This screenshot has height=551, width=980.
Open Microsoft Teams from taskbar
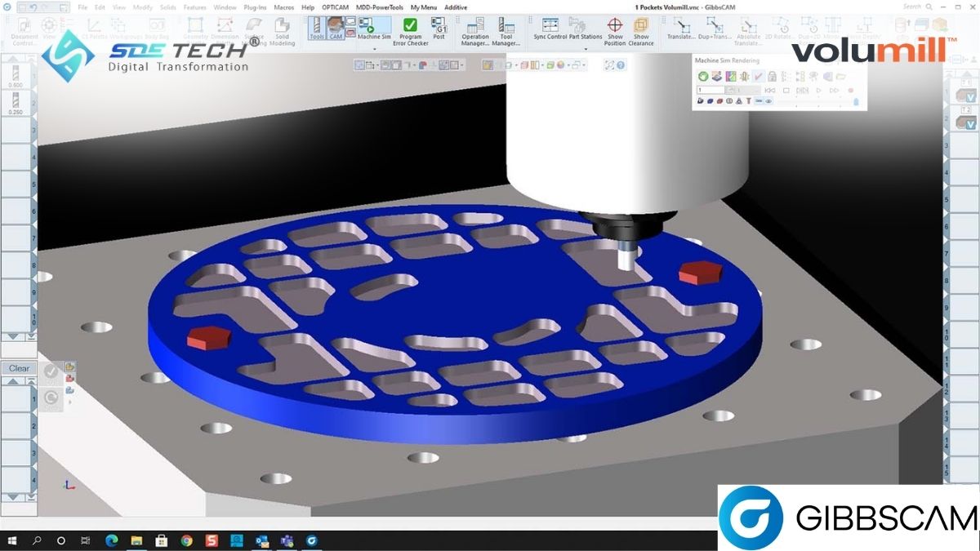[x=287, y=540]
